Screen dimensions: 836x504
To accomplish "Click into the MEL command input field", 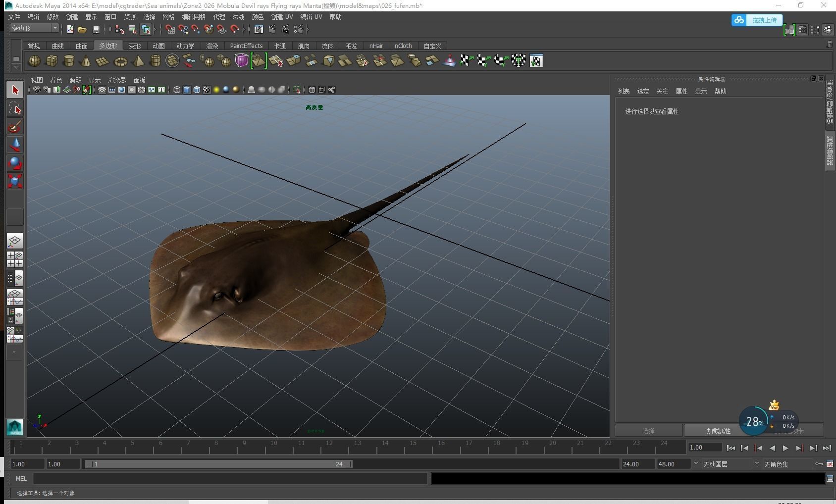I will tap(230, 479).
